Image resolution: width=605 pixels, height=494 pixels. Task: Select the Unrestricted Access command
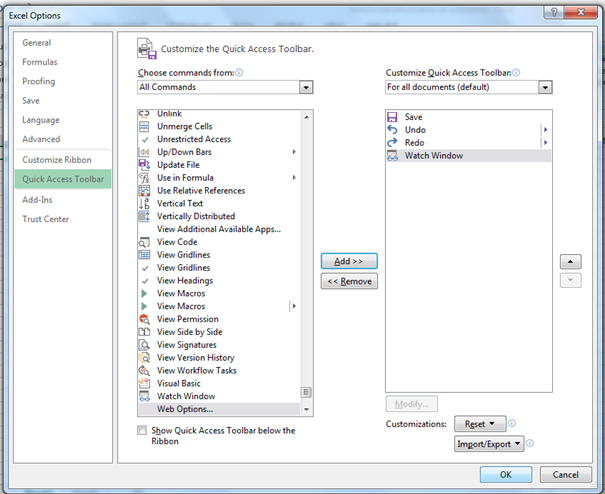(x=220, y=139)
